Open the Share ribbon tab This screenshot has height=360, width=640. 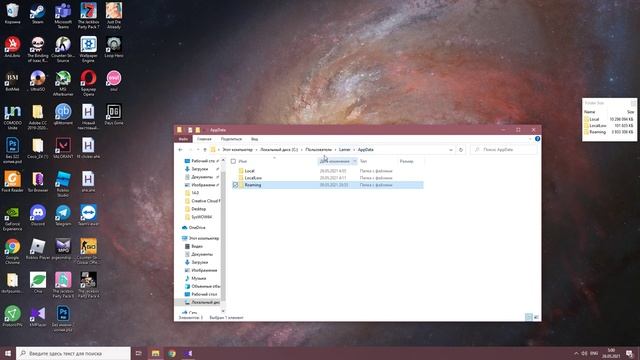(x=231, y=139)
